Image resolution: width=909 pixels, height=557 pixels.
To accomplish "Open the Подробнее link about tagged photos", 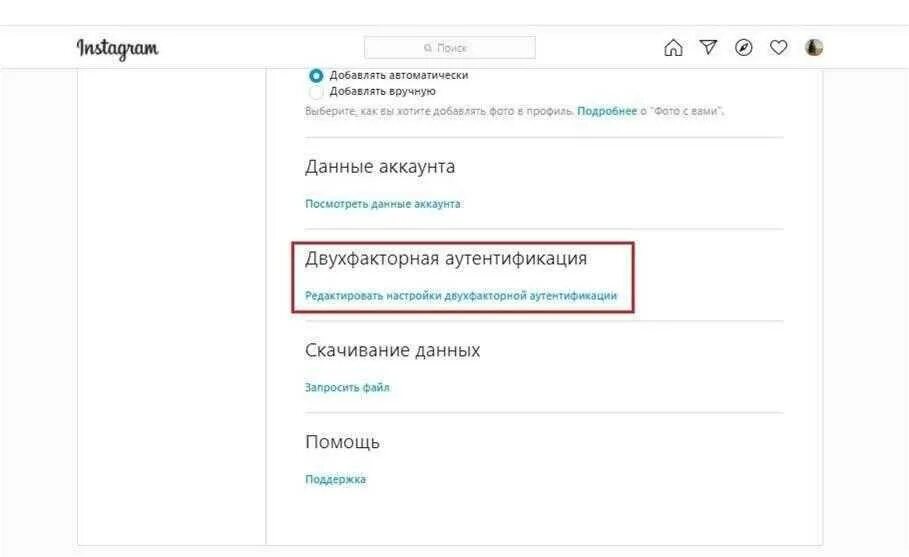I will (607, 111).
